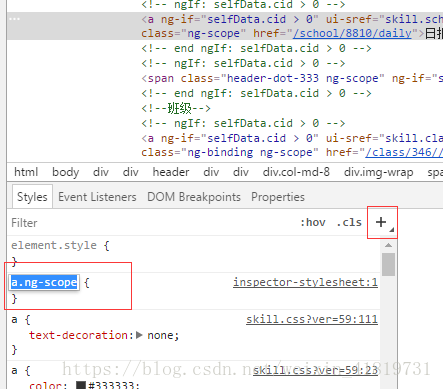
Task: Select body in the breadcrumb bar
Action: (x=66, y=172)
